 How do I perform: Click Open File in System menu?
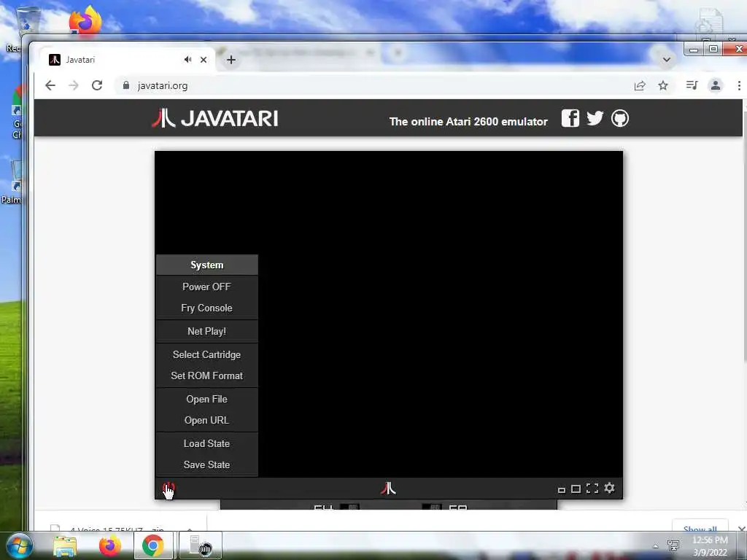click(206, 399)
